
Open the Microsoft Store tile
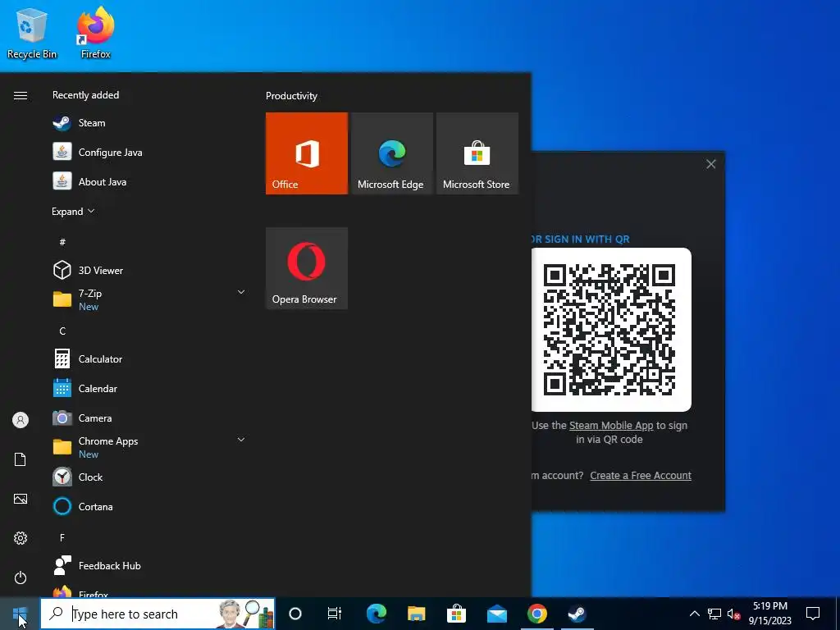[477, 153]
